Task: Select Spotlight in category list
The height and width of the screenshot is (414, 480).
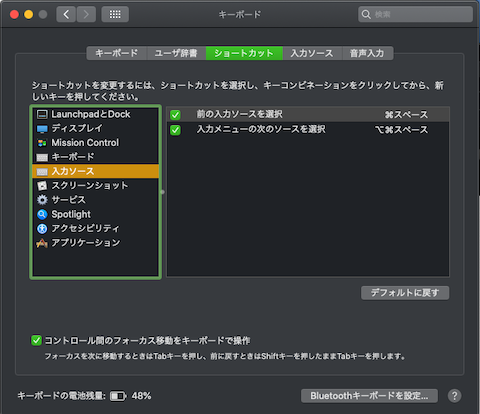Action: [x=96, y=214]
